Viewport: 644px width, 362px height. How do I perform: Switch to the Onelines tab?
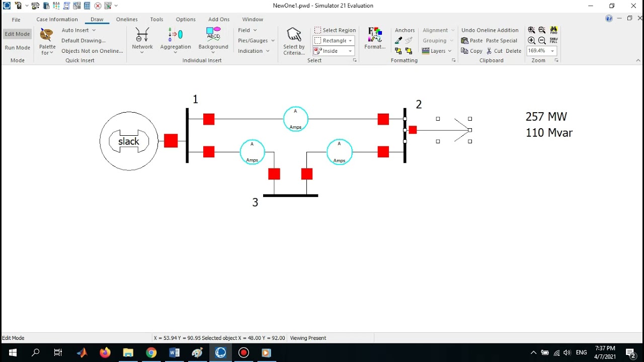(x=127, y=20)
